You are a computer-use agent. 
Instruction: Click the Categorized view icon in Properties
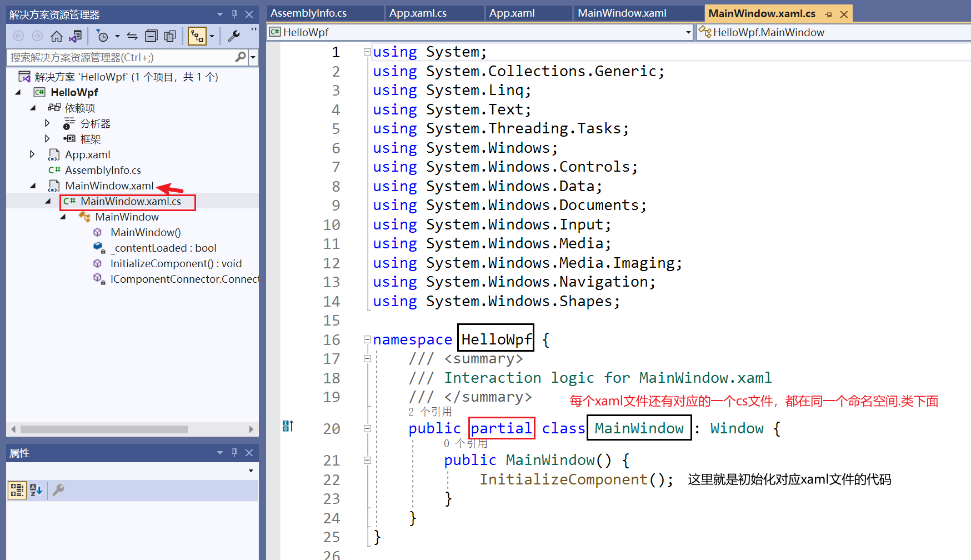click(x=17, y=490)
